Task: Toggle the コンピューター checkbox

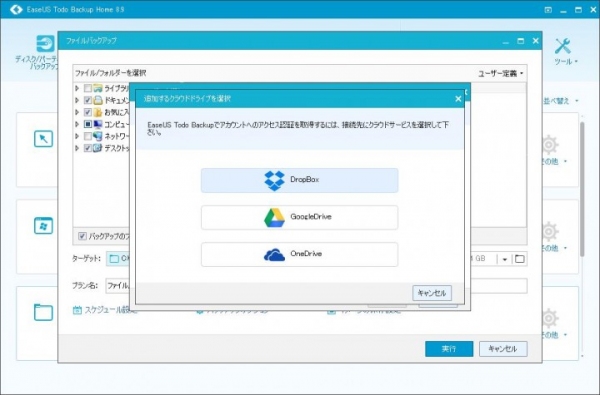Action: (x=88, y=124)
